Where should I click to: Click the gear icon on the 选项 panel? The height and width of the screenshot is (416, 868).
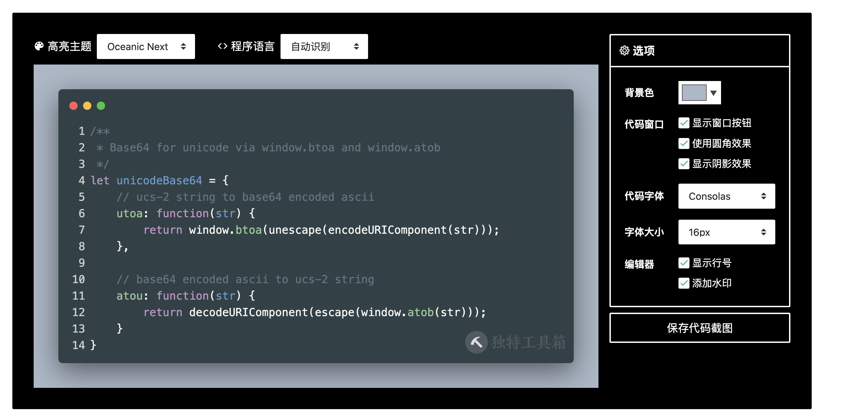(x=624, y=50)
